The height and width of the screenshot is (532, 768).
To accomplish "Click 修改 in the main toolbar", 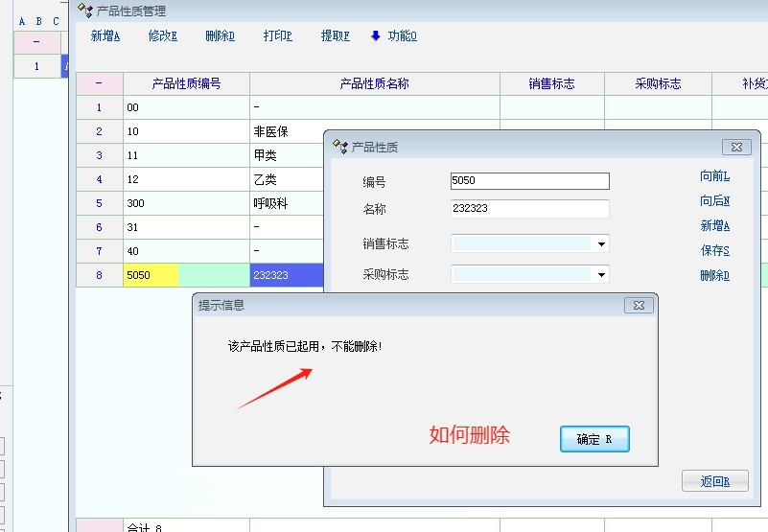I will click(163, 36).
